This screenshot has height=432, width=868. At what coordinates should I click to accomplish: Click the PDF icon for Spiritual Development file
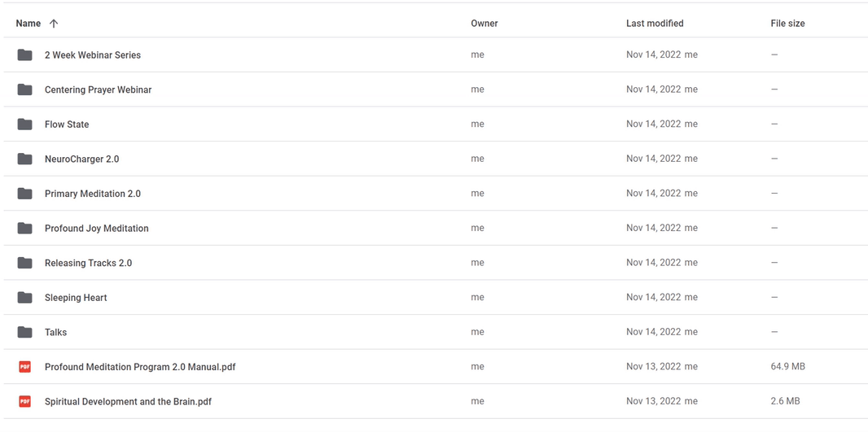pos(25,402)
